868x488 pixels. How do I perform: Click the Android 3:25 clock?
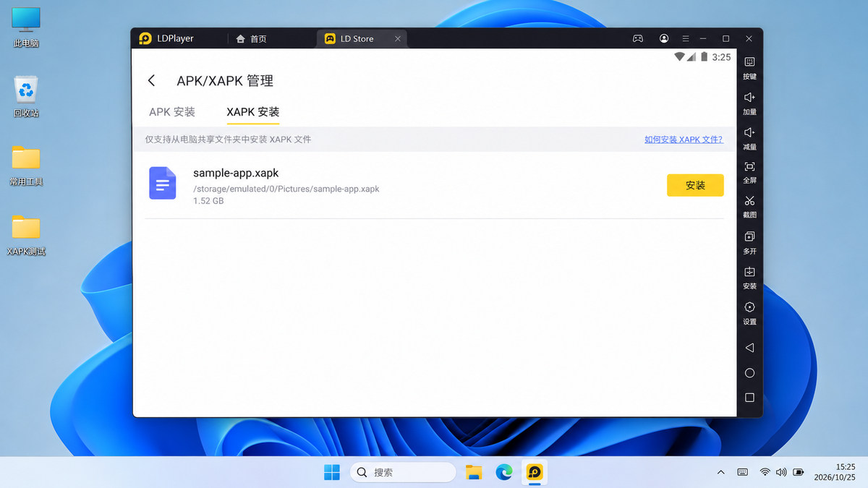click(721, 57)
